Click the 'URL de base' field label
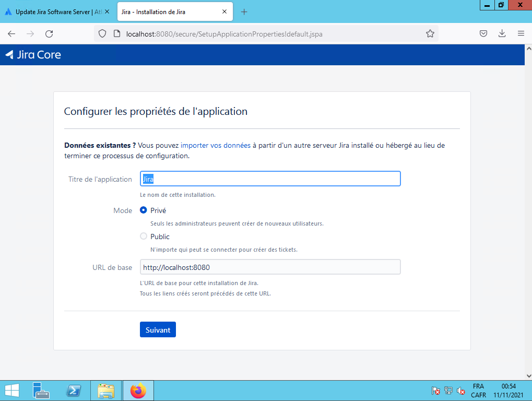Viewport: 532px width, 401px height. pyautogui.click(x=112, y=267)
